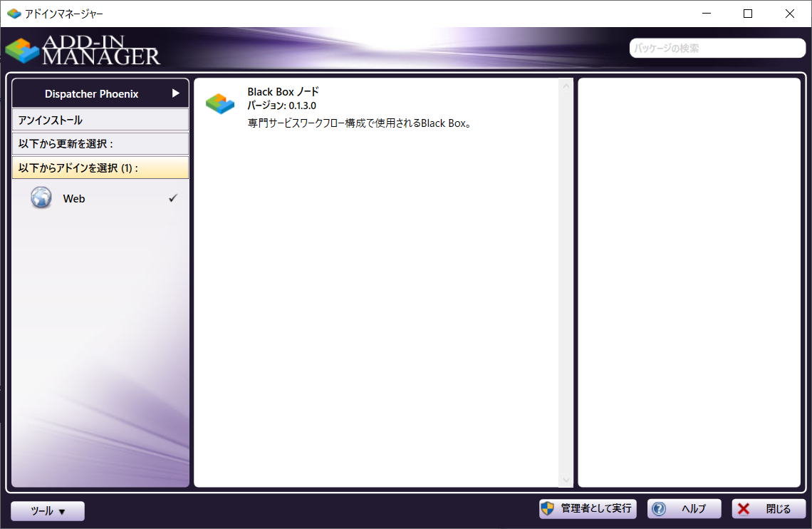Click the 専門サービスワークフロー description text

[359, 123]
